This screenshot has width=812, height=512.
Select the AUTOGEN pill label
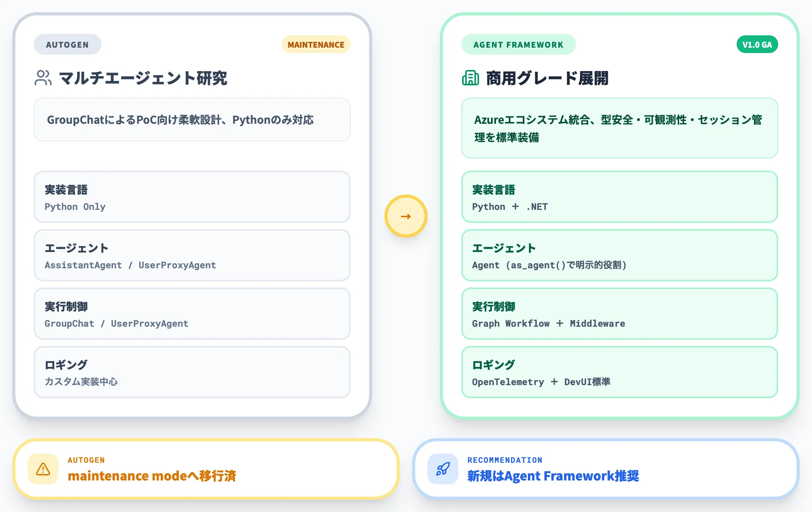pos(68,45)
